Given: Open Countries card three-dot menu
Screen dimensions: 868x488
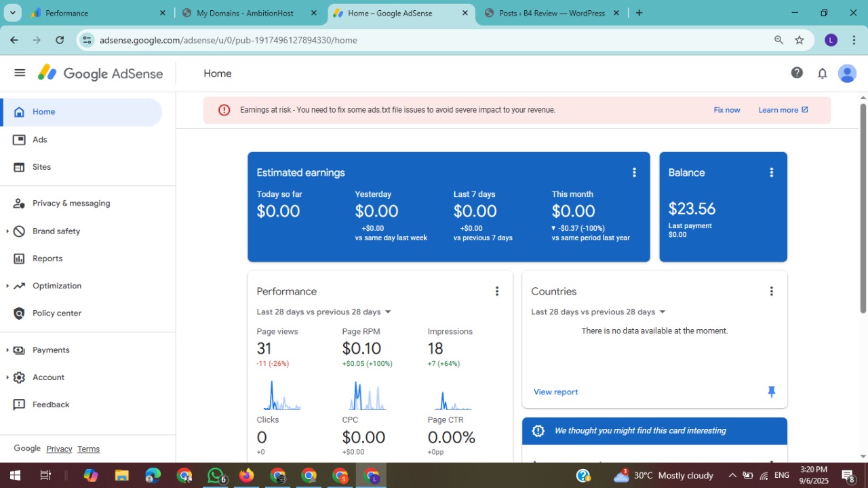Looking at the screenshot, I should (x=771, y=291).
